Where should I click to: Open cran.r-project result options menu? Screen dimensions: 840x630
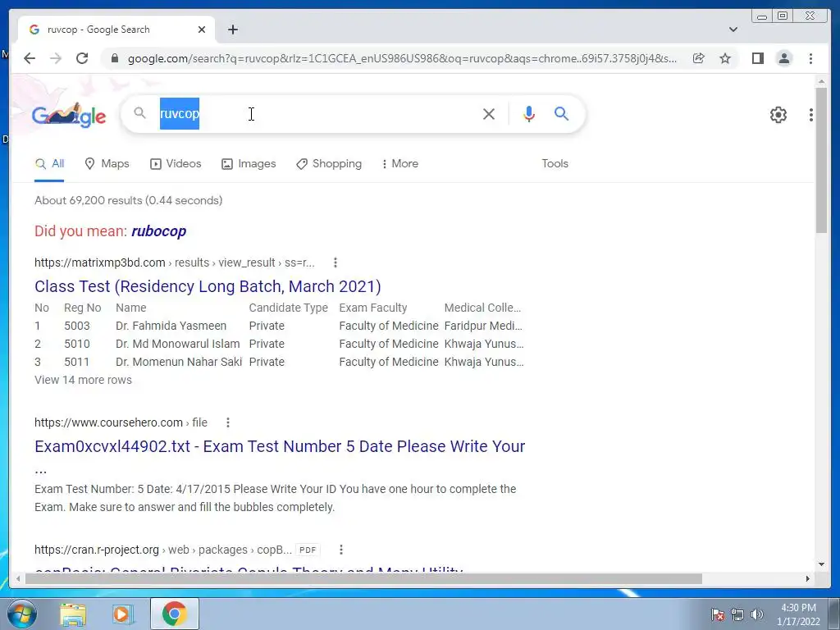point(340,550)
